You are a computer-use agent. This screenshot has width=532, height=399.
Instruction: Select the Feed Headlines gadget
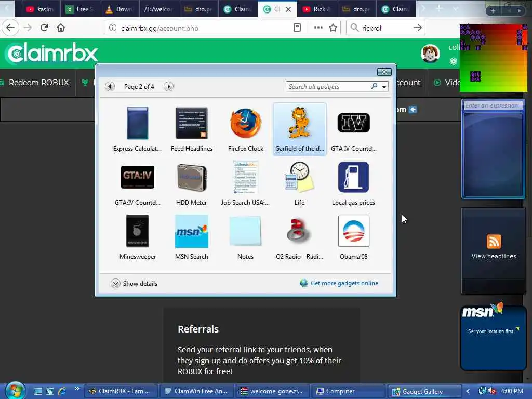click(x=191, y=129)
